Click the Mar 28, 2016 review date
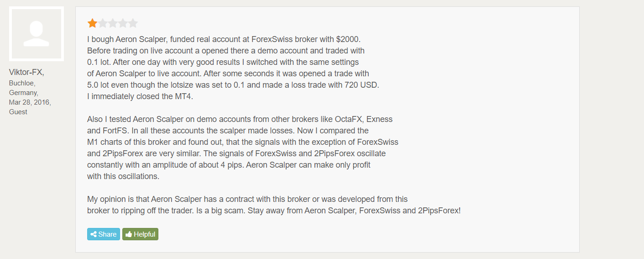This screenshot has height=259, width=644. coord(30,102)
